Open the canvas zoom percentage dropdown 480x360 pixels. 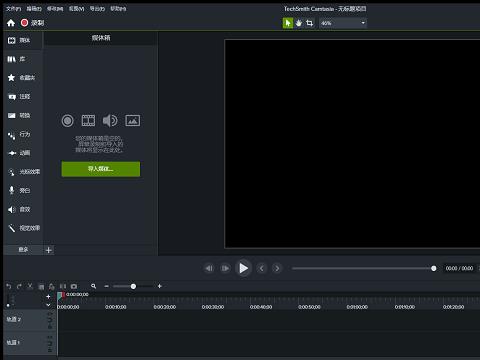343,23
